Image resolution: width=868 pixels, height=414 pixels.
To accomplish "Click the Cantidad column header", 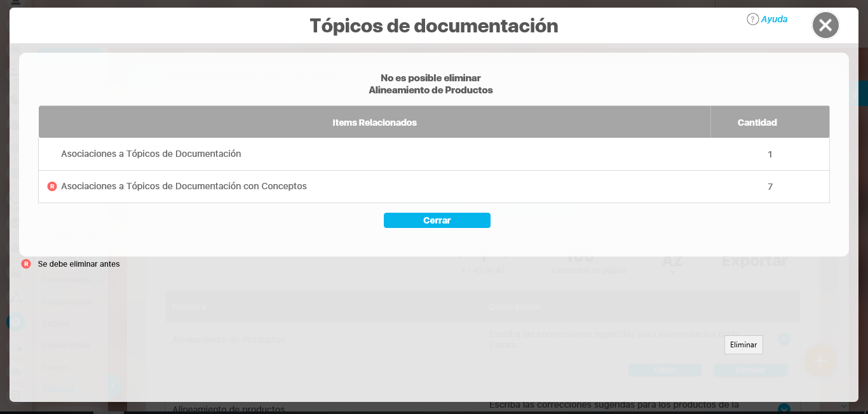I will (757, 122).
